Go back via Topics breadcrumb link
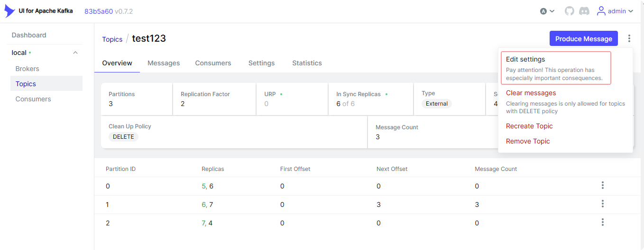Viewport: 644px width, 250px height. tap(112, 39)
